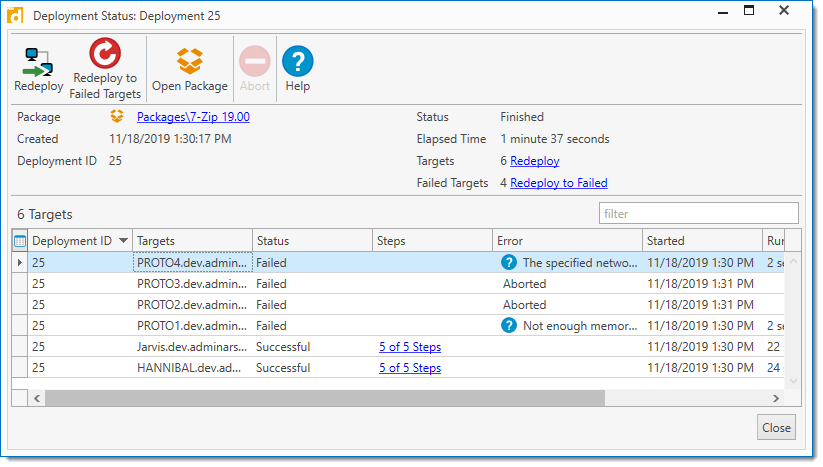
Task: Click the column chooser grid icon
Action: (20, 241)
